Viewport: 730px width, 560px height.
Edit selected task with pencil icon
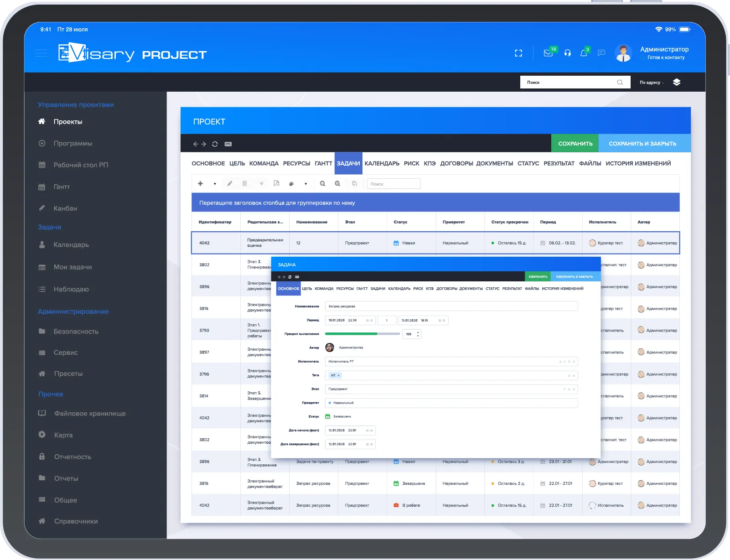(x=230, y=183)
